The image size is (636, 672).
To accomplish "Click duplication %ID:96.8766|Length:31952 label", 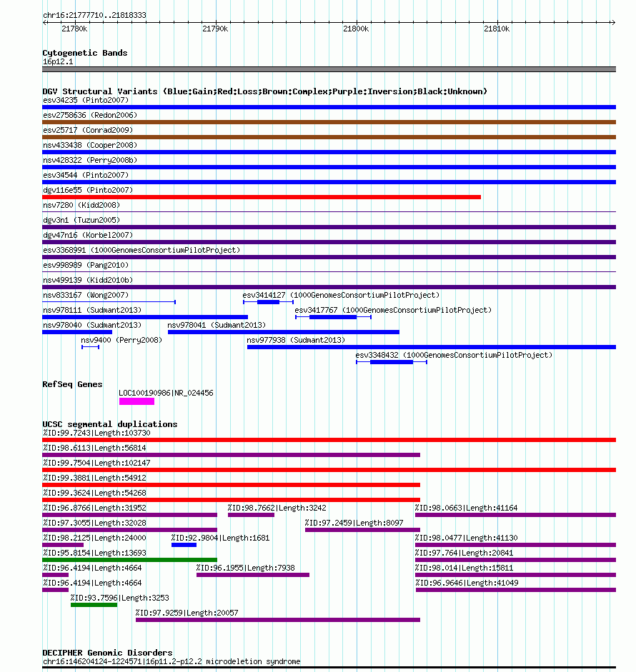I will click(94, 508).
